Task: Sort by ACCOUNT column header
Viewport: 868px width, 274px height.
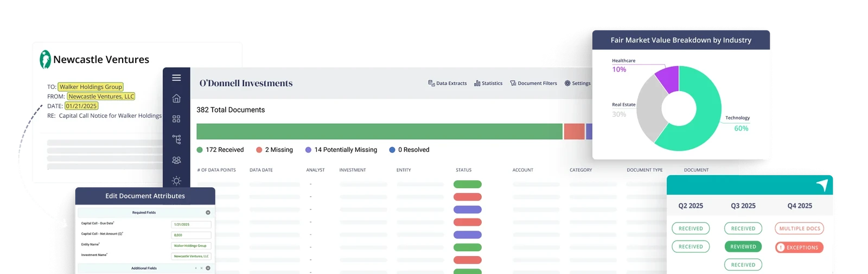Action: coord(522,170)
